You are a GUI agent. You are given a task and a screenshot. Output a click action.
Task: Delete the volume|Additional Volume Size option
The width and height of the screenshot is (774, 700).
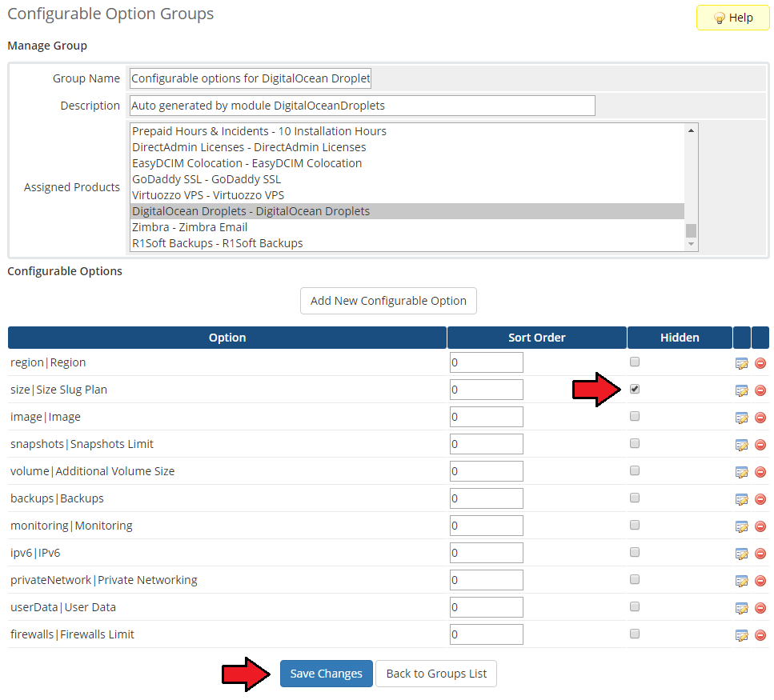click(x=760, y=472)
